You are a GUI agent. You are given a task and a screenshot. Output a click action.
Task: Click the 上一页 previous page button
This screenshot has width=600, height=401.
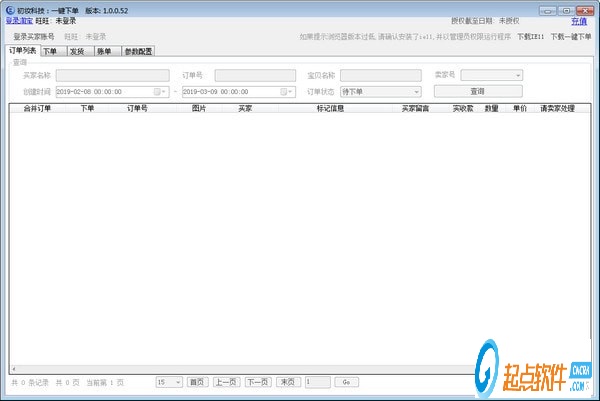coord(227,382)
